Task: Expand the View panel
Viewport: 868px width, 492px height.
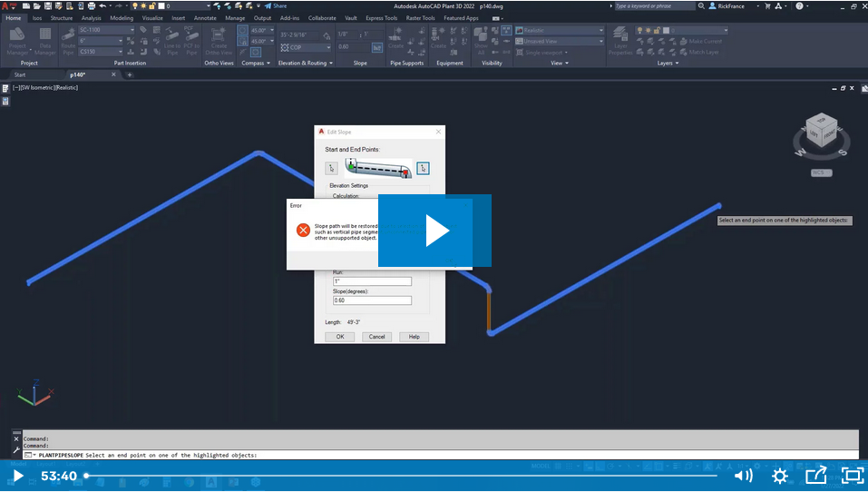Action: point(559,64)
